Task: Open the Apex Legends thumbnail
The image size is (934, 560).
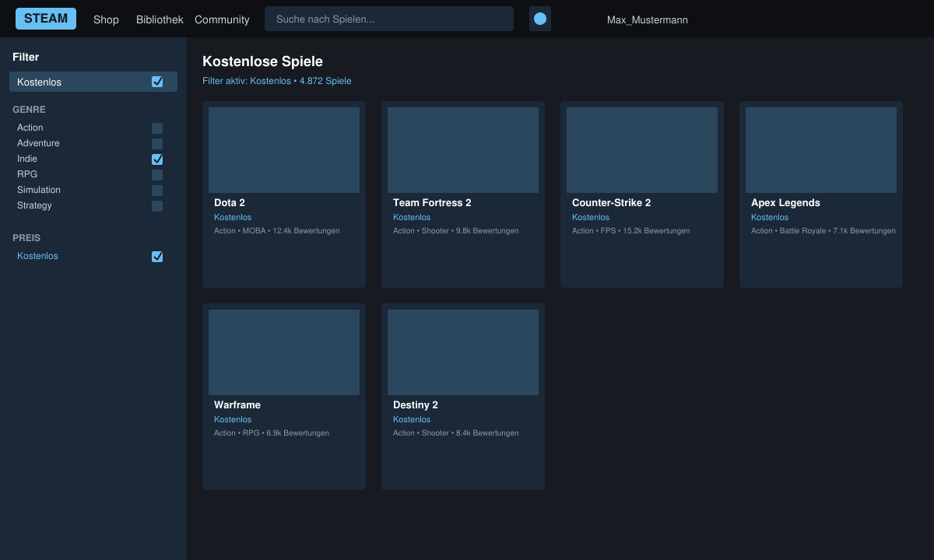Action: point(821,150)
